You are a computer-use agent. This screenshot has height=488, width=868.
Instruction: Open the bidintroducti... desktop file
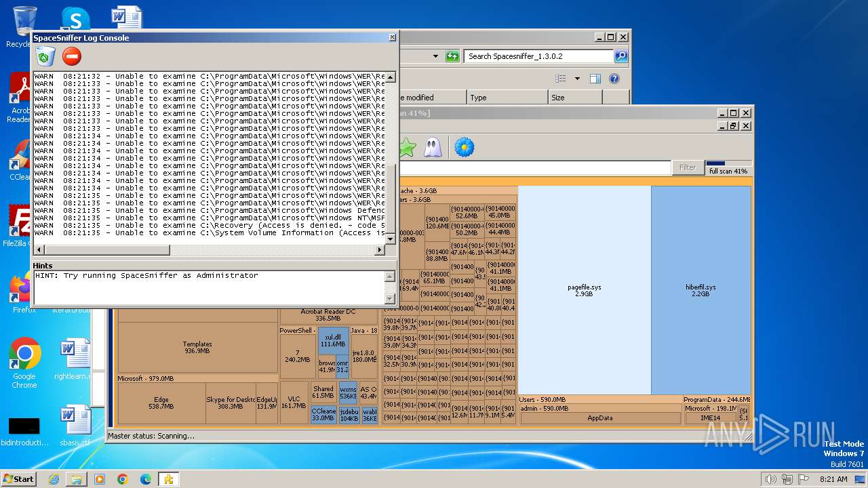[x=24, y=431]
